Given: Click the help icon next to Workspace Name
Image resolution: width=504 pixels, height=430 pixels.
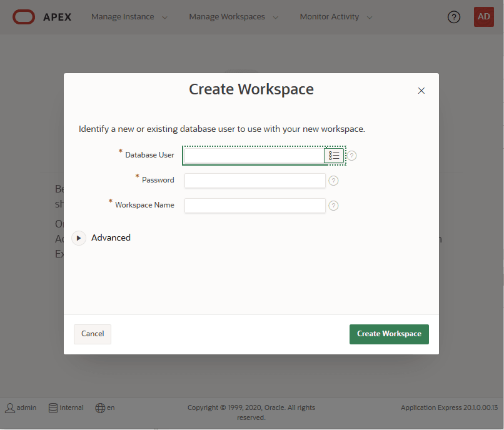Looking at the screenshot, I should (333, 206).
